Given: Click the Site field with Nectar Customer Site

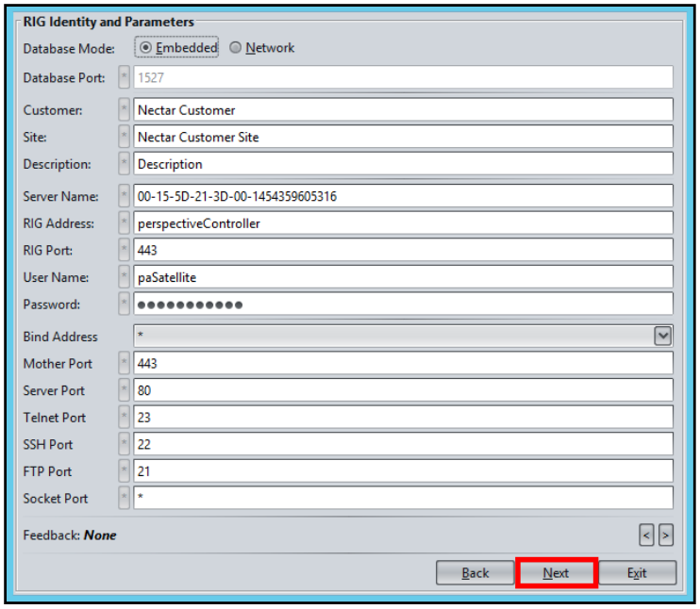Looking at the screenshot, I should [403, 137].
